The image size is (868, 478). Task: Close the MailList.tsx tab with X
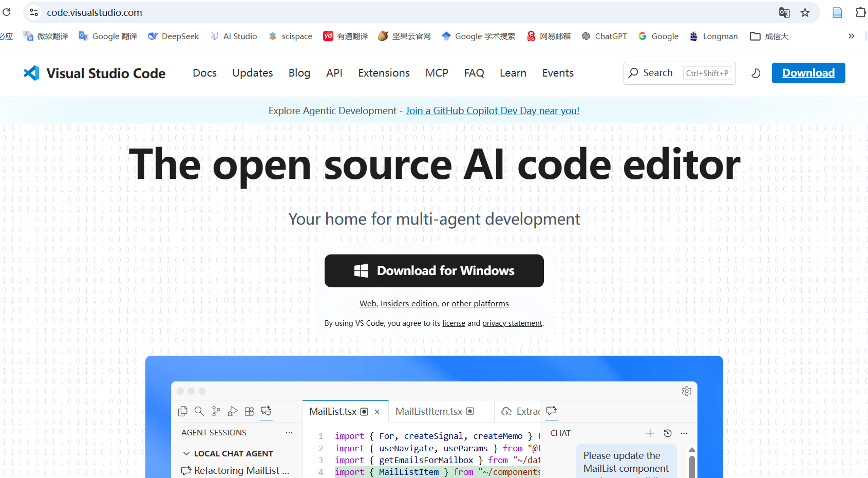point(377,412)
